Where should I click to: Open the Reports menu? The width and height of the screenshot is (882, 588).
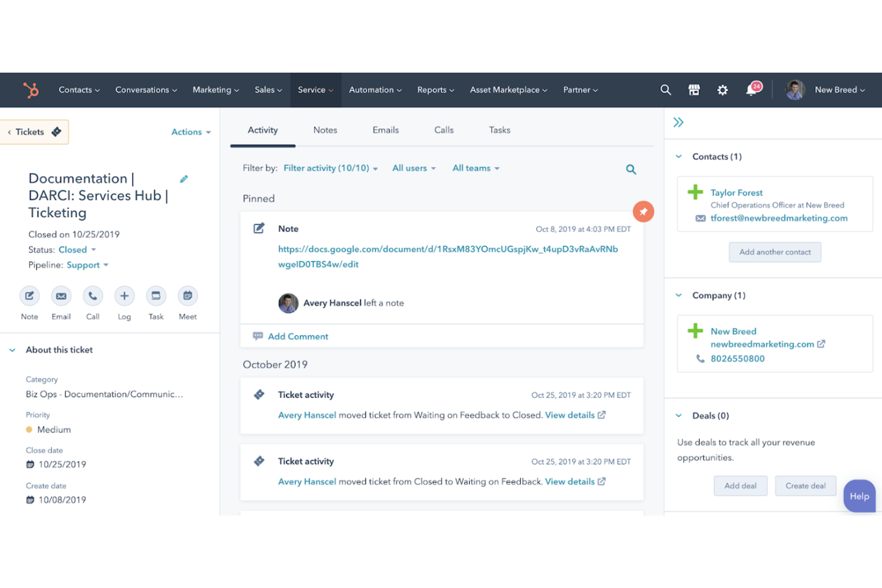click(x=435, y=90)
